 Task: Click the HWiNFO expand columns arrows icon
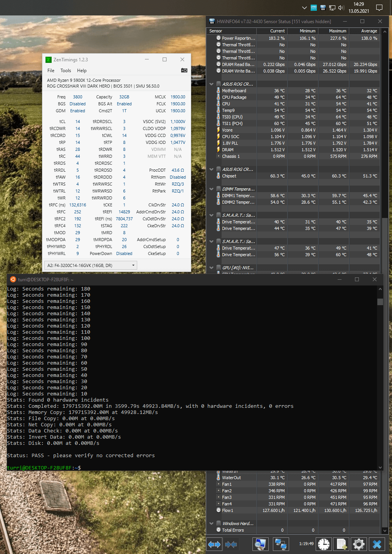pos(214,544)
